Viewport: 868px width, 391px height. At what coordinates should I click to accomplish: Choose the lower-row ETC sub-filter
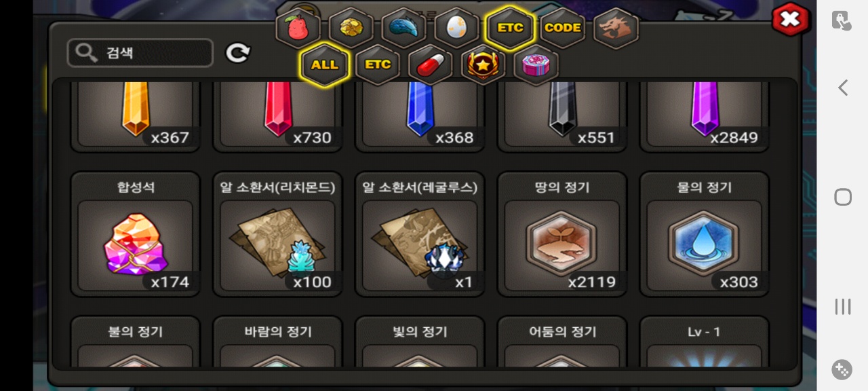377,64
